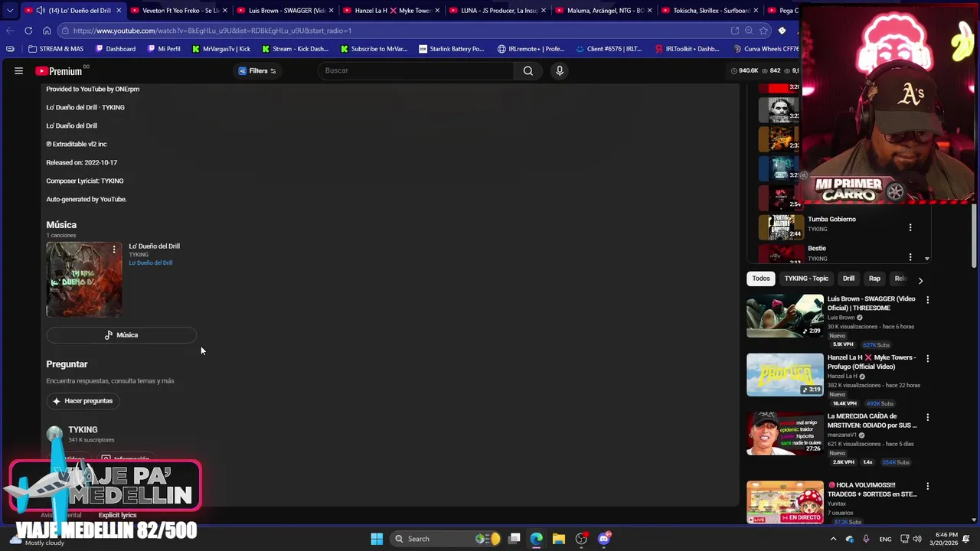Viewport: 980px width, 551px height.
Task: Click the search magnifier button
Action: pyautogui.click(x=528, y=70)
